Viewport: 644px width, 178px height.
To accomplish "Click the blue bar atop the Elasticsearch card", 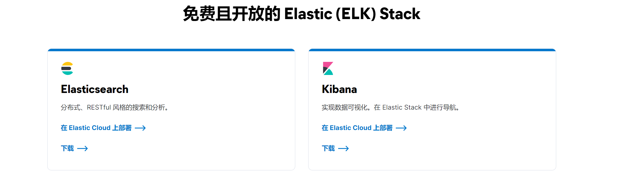I will (x=171, y=50).
